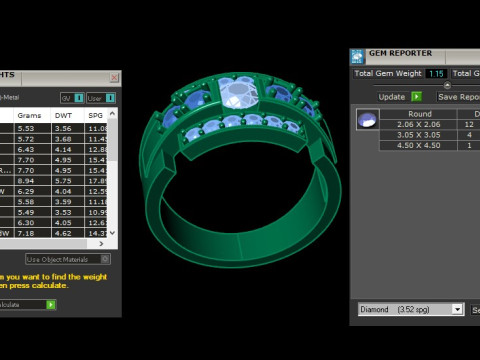Click the 5.53 grams cell
480x360 pixels.
coord(32,128)
